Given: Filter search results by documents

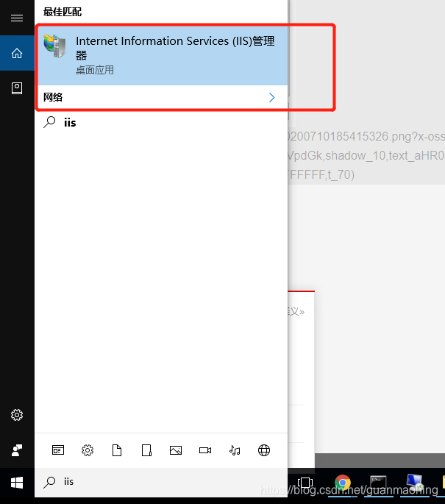Looking at the screenshot, I should click(117, 450).
